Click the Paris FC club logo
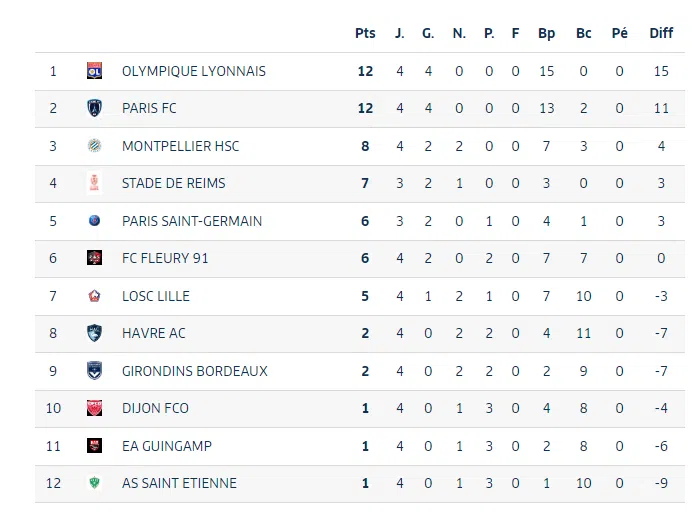The height and width of the screenshot is (516, 695). click(x=94, y=108)
